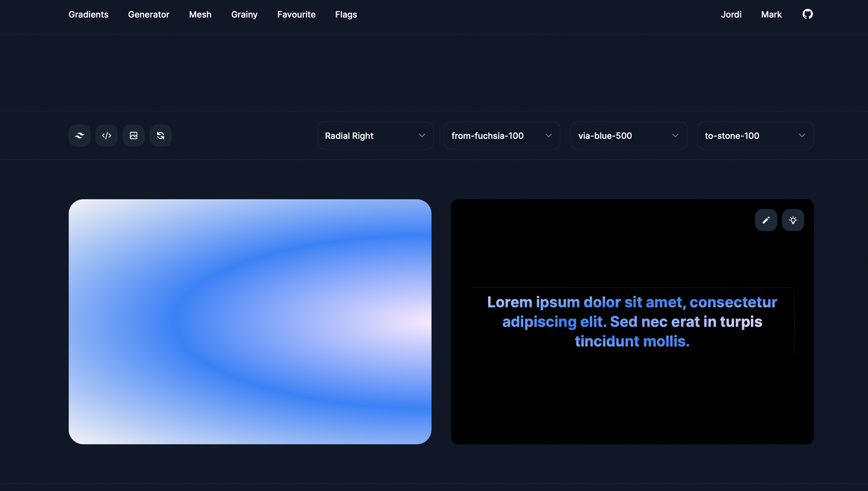868x491 pixels.
Task: Click the CSS code brackets icon
Action: tap(106, 136)
